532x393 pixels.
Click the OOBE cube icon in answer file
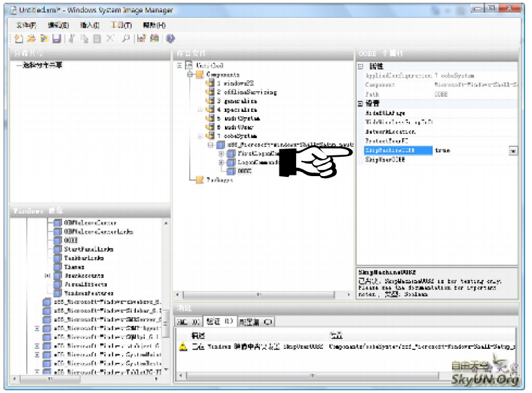tap(231, 171)
